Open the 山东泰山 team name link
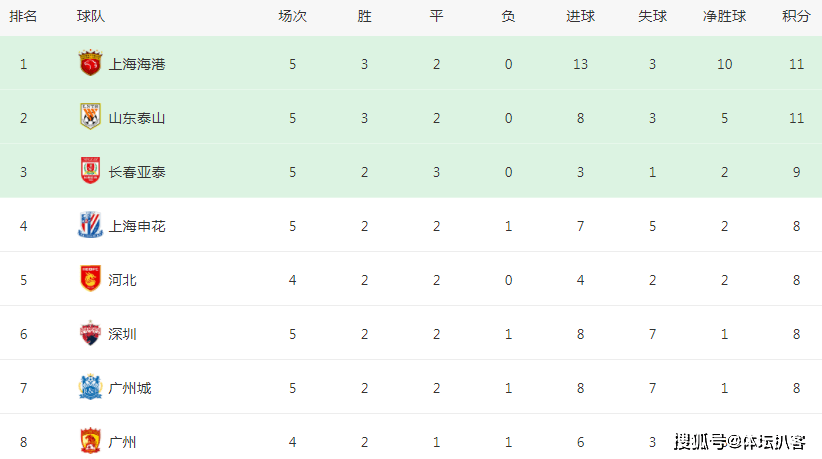This screenshot has width=822, height=459. click(x=137, y=118)
